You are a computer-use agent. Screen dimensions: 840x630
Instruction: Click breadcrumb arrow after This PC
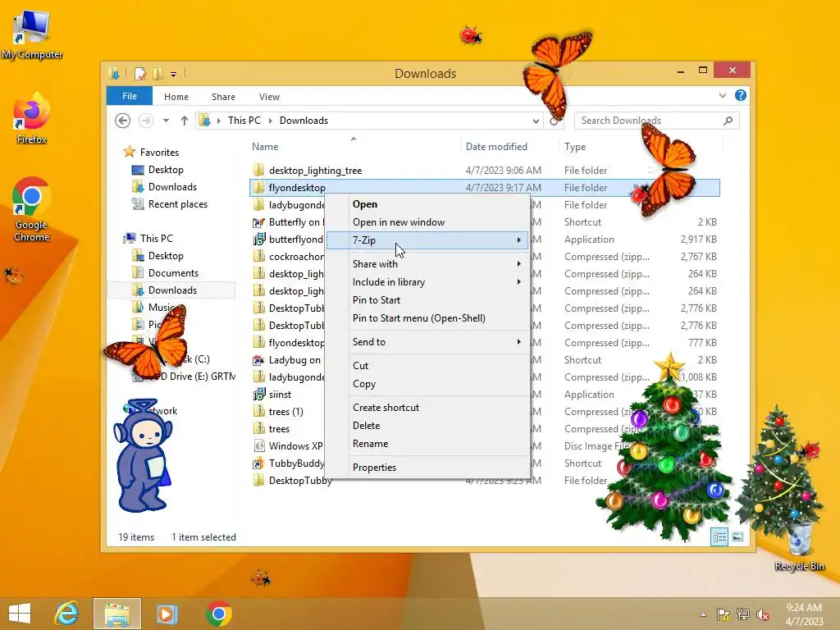pos(270,121)
